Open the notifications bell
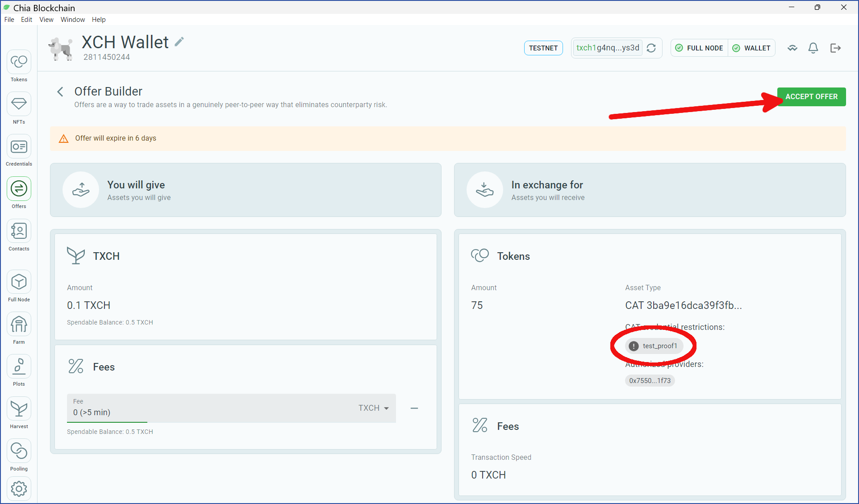Image resolution: width=859 pixels, height=504 pixels. pos(813,48)
